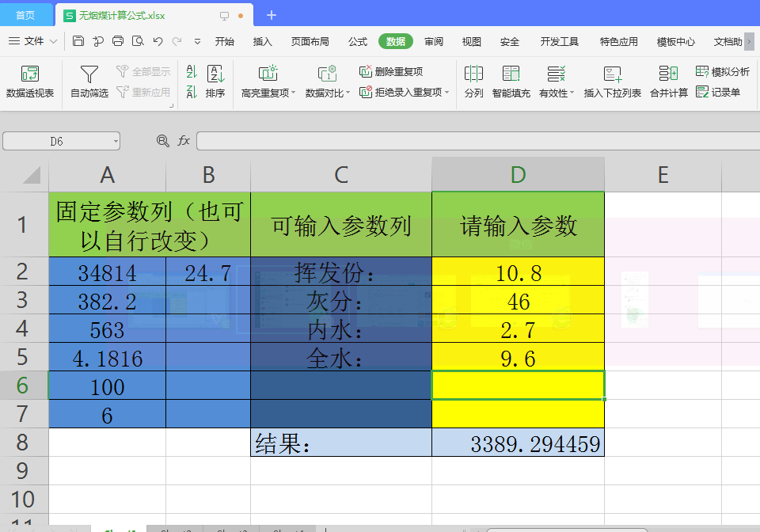Click the magnifier icon beside fx
The height and width of the screenshot is (532, 760).
click(x=163, y=141)
